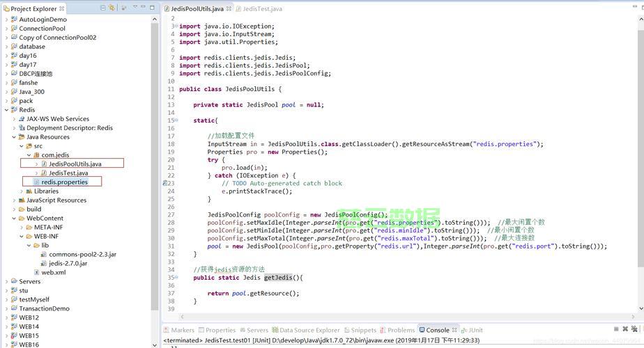Click the AutoLoginDemo project icon
The image size is (644, 348).
pos(14,19)
